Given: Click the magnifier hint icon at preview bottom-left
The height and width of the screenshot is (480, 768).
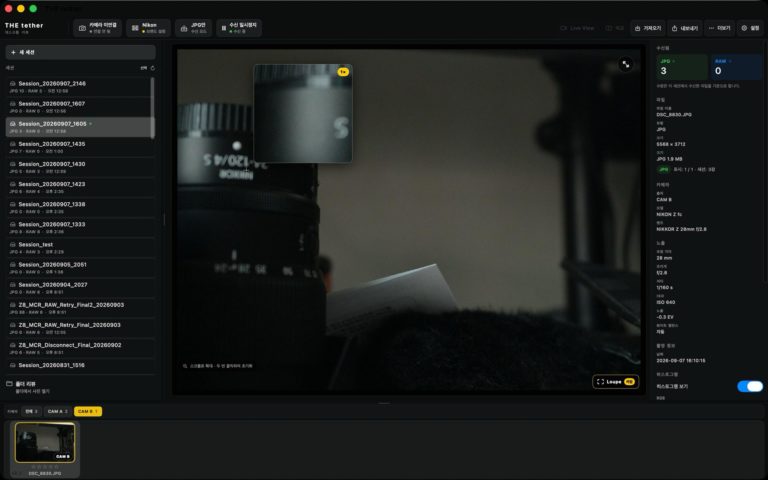Looking at the screenshot, I should click(185, 366).
